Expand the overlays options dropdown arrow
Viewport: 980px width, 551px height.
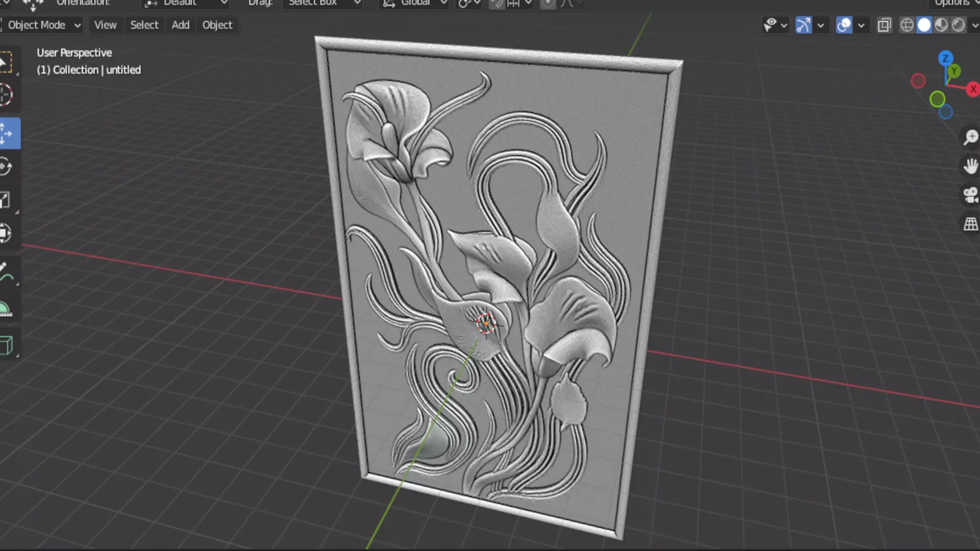pyautogui.click(x=861, y=25)
